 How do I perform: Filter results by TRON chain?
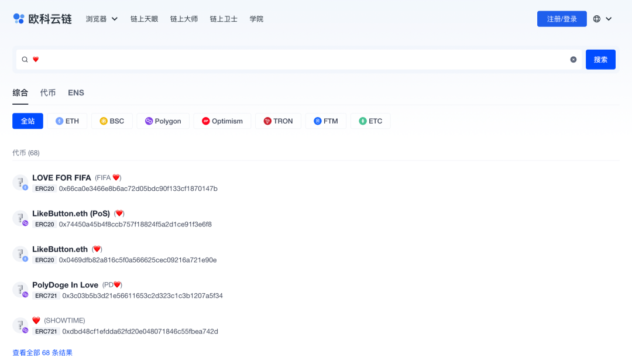pyautogui.click(x=279, y=121)
